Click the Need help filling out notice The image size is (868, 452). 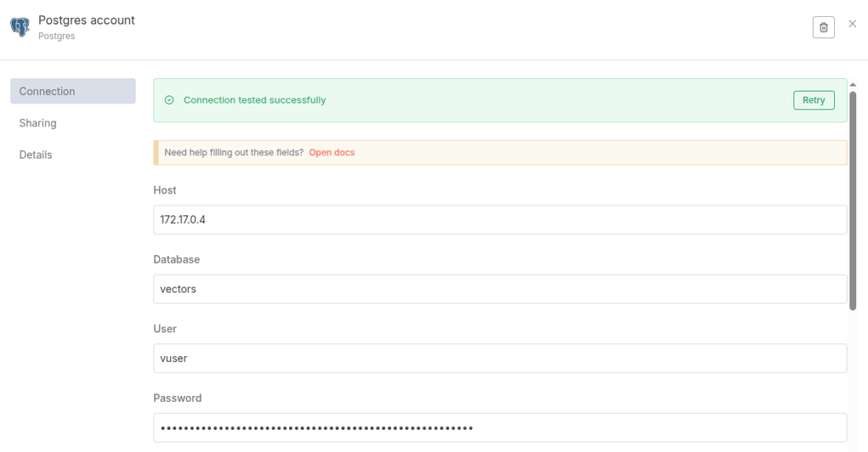pos(234,153)
